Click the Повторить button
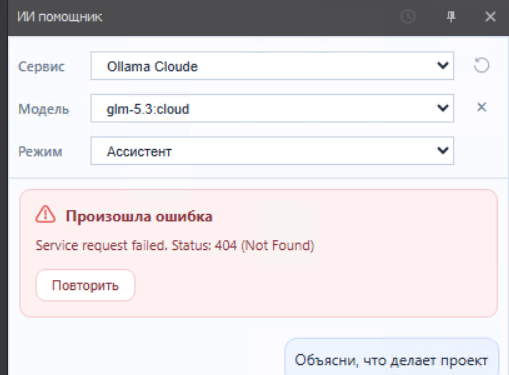This screenshot has height=375, width=509. tap(85, 285)
